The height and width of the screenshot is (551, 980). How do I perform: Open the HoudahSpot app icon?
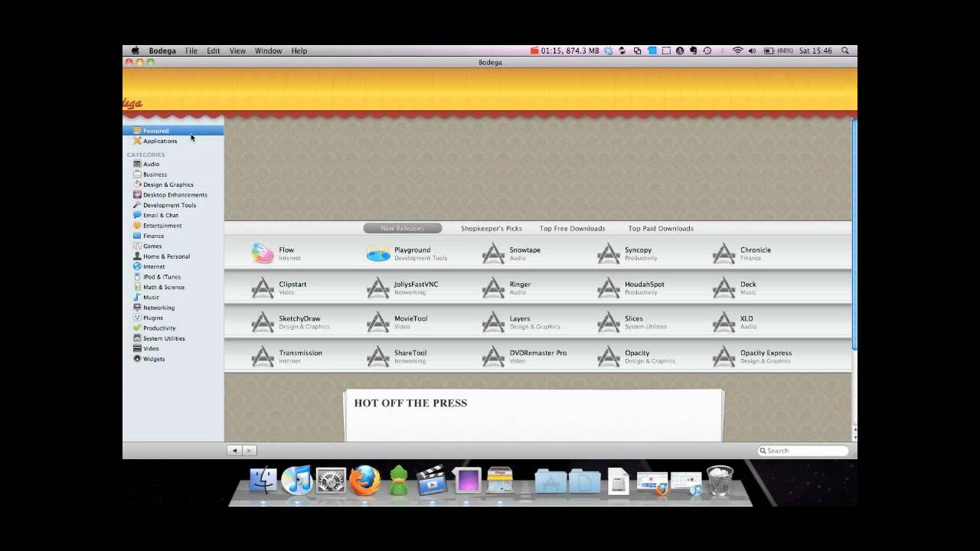pyautogui.click(x=609, y=288)
